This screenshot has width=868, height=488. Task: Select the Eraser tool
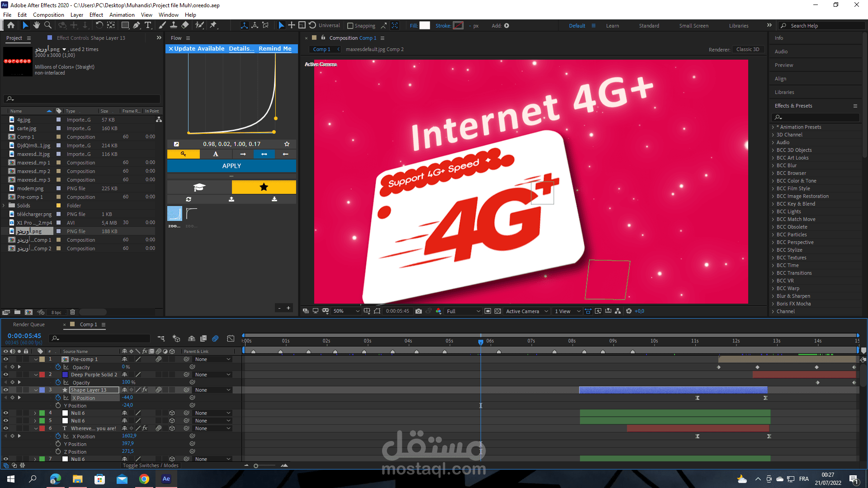(x=185, y=25)
